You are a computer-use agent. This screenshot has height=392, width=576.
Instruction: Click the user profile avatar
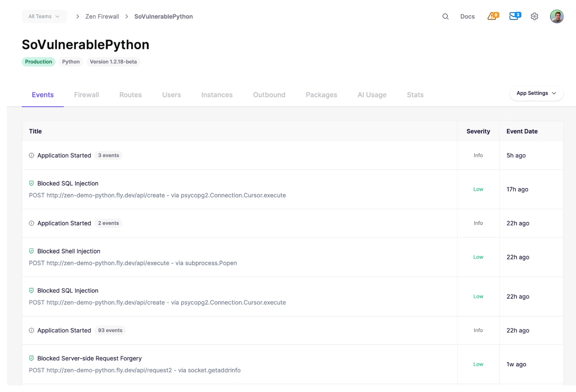point(557,16)
